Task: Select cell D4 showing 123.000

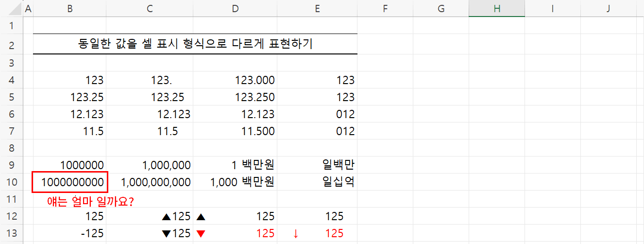Action: tap(235, 80)
